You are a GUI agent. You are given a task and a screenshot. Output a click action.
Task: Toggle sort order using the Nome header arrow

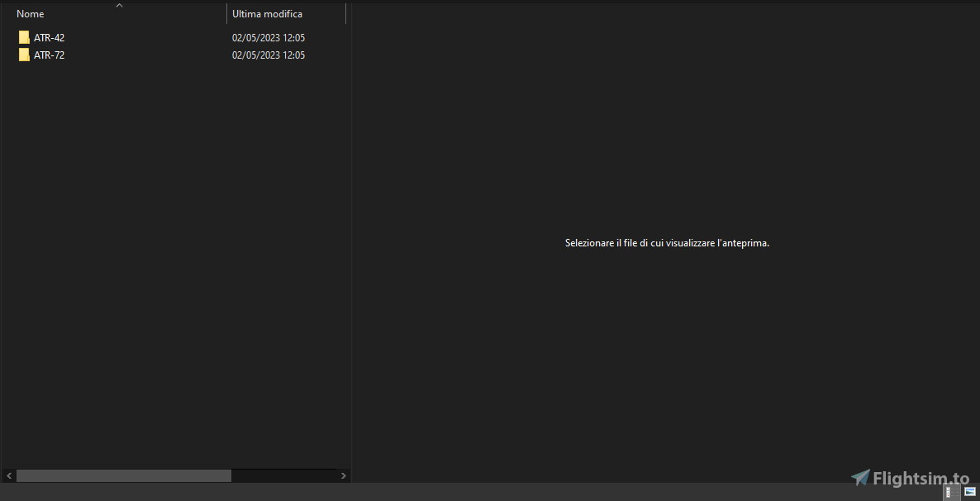click(x=119, y=6)
